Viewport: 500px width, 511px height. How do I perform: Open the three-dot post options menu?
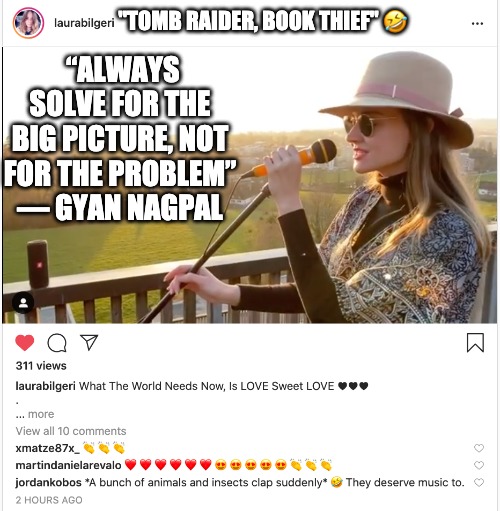click(x=477, y=23)
